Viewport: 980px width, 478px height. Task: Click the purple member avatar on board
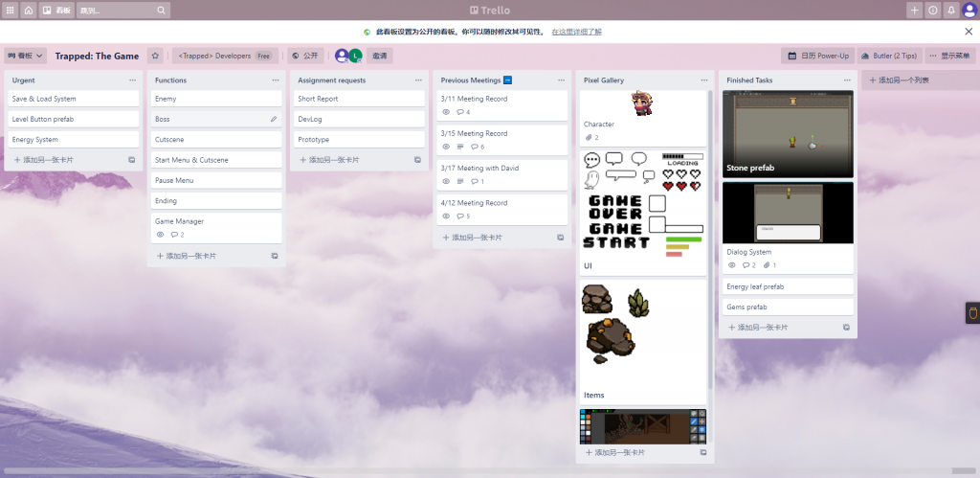(x=342, y=56)
